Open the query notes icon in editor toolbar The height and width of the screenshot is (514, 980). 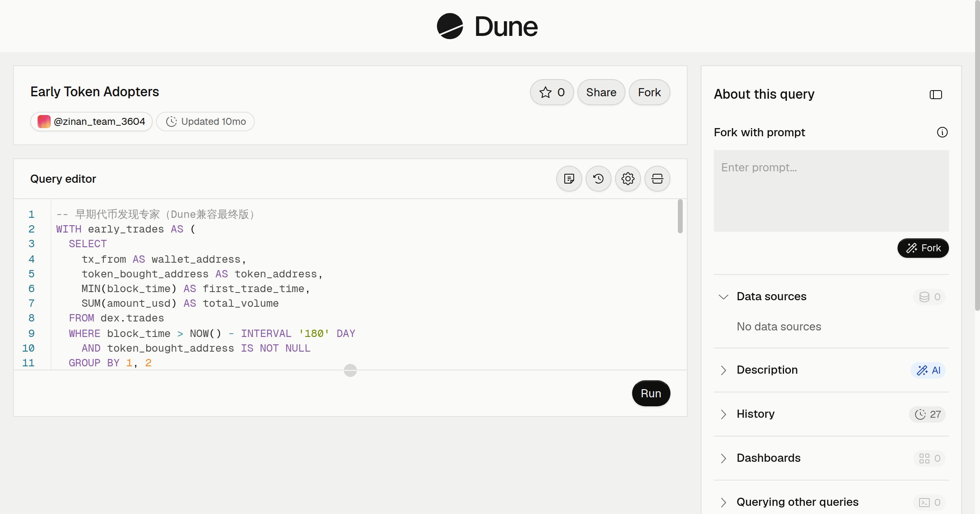[569, 179]
